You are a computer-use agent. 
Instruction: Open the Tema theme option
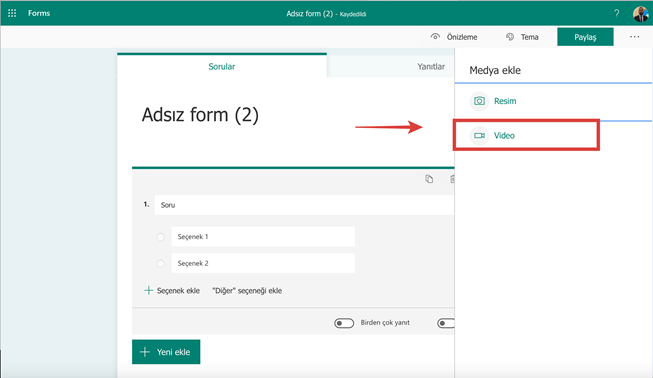(522, 37)
